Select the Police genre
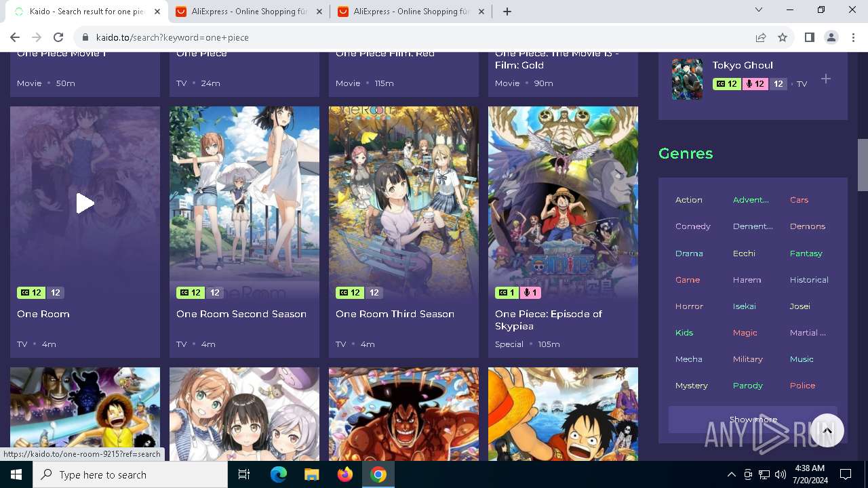 click(802, 386)
